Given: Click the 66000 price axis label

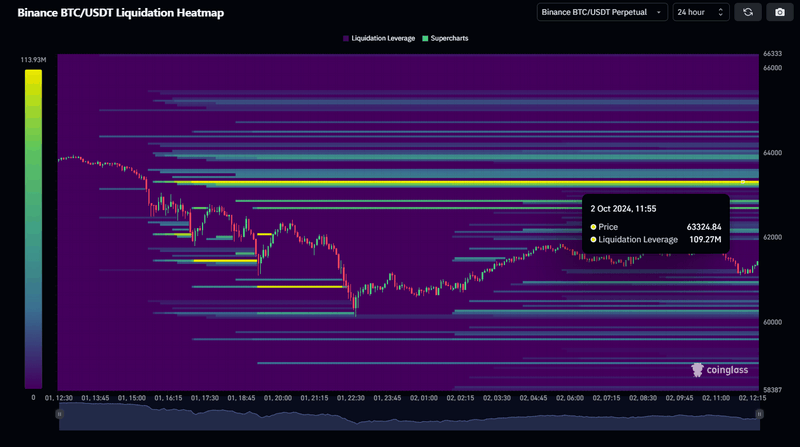Looking at the screenshot, I should pos(772,68).
